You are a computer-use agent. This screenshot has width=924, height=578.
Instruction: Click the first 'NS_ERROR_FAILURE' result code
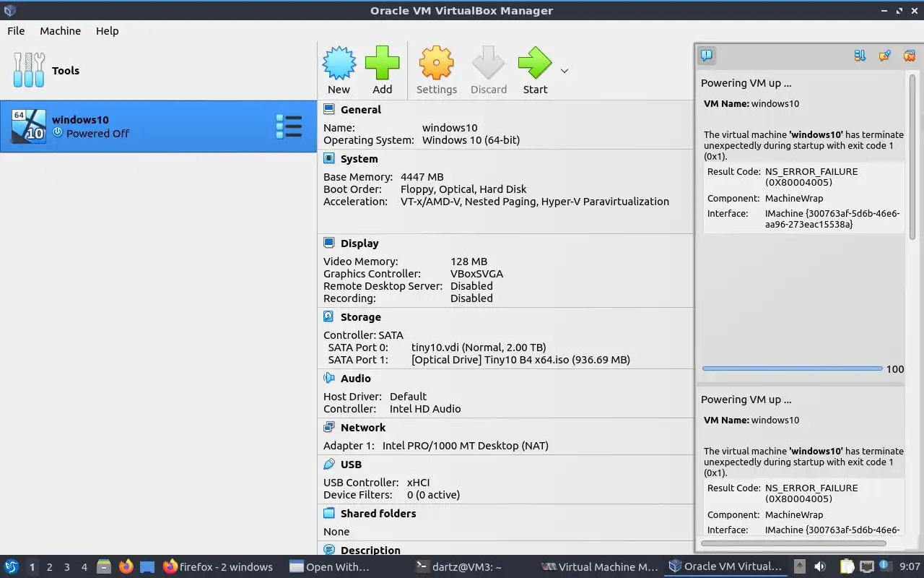811,172
